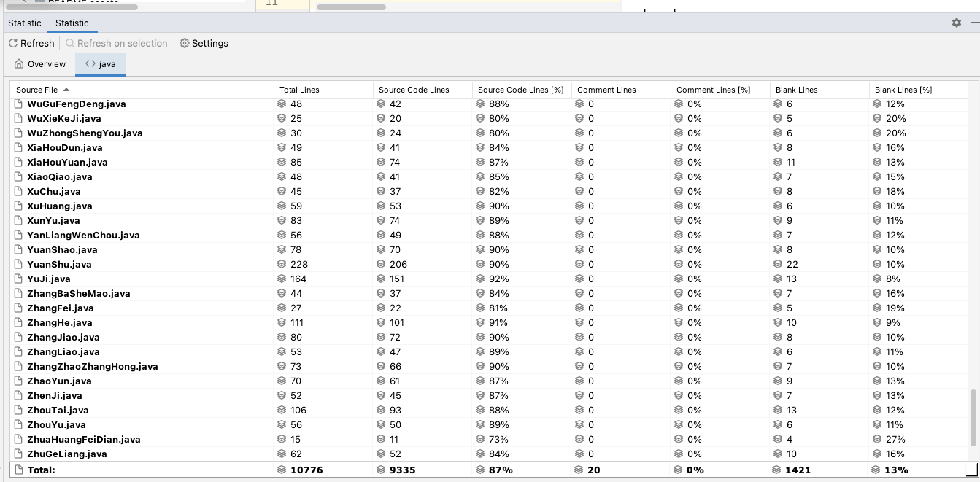Click the file icon of XiaoQiao.java
Screen dimensions: 980x482
coord(19,176)
